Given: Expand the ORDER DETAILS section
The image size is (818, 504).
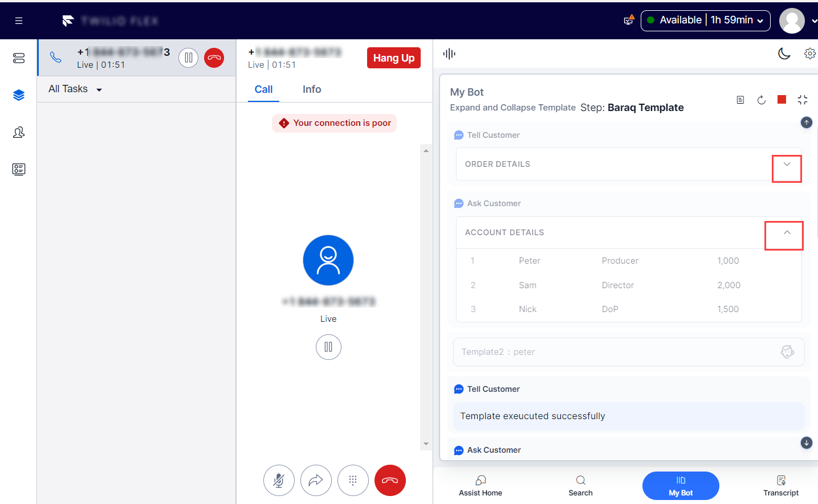Looking at the screenshot, I should [x=787, y=165].
